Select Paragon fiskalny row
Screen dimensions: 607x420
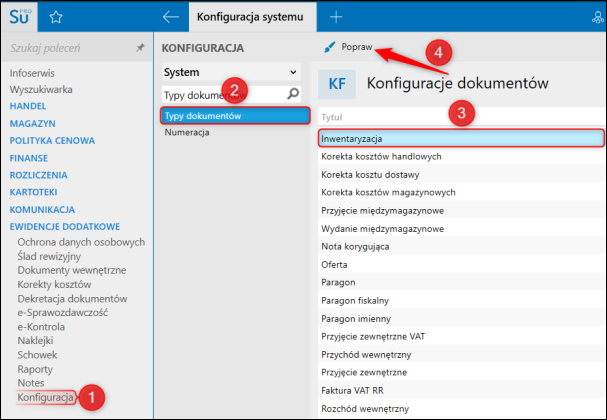[461, 300]
